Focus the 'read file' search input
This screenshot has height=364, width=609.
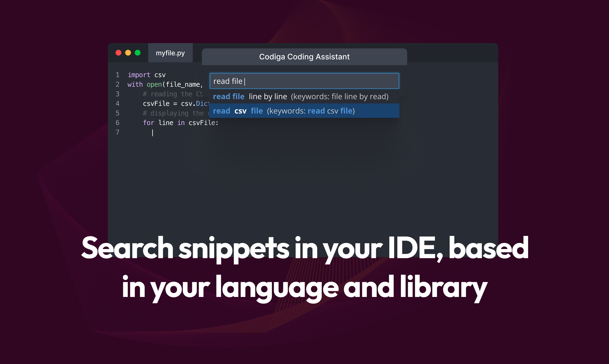(x=304, y=81)
